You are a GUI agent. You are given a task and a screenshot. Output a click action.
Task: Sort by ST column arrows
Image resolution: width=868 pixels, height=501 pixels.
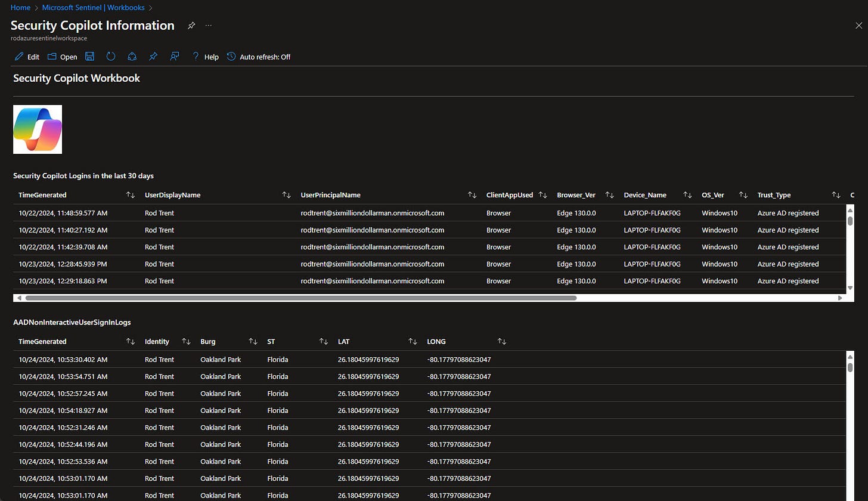pyautogui.click(x=324, y=342)
